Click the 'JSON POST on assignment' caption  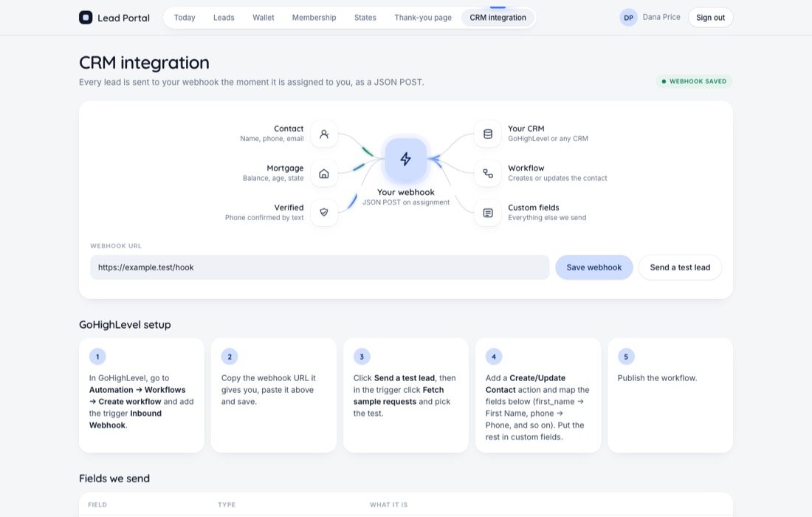[x=406, y=202]
